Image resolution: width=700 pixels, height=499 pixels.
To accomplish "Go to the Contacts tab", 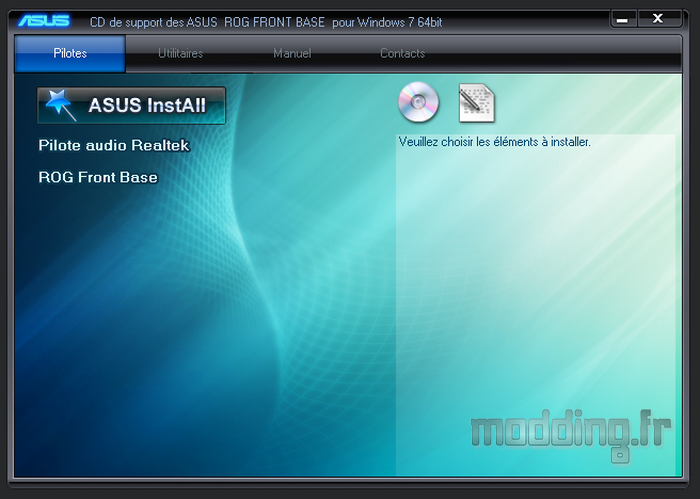I will coord(402,54).
